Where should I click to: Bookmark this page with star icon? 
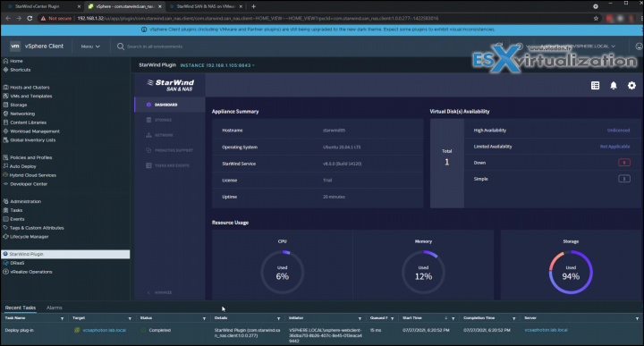point(596,18)
